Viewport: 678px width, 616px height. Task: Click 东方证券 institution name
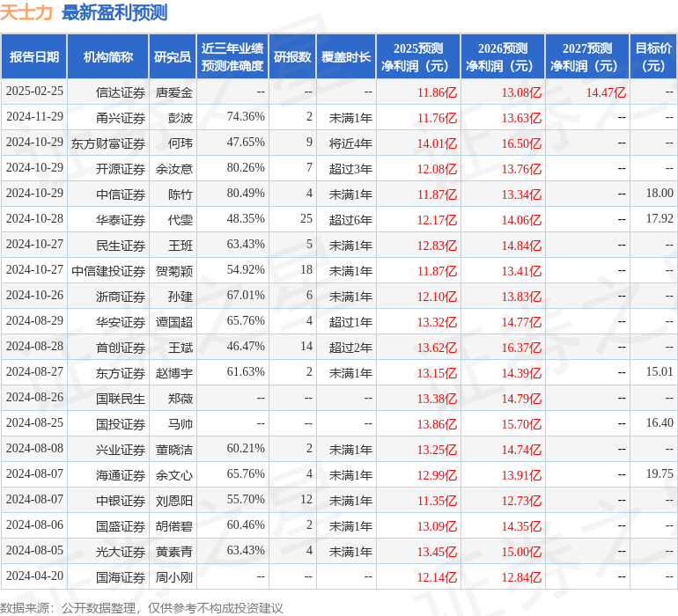(x=121, y=372)
